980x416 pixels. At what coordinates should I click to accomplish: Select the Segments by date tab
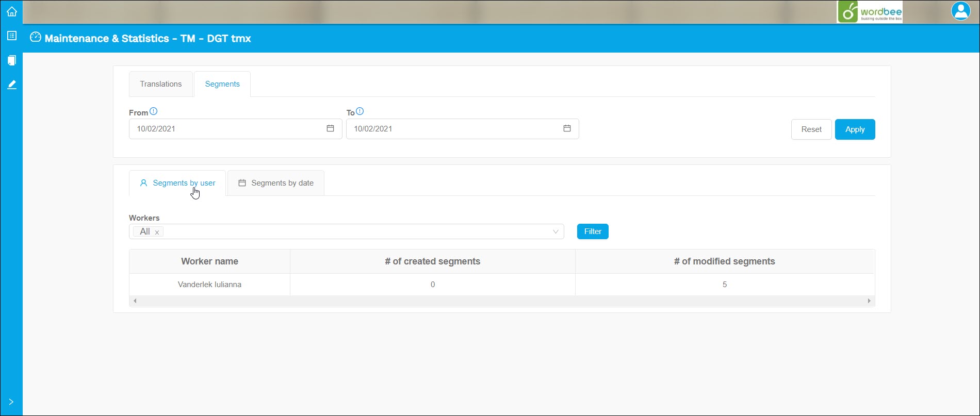click(x=276, y=183)
